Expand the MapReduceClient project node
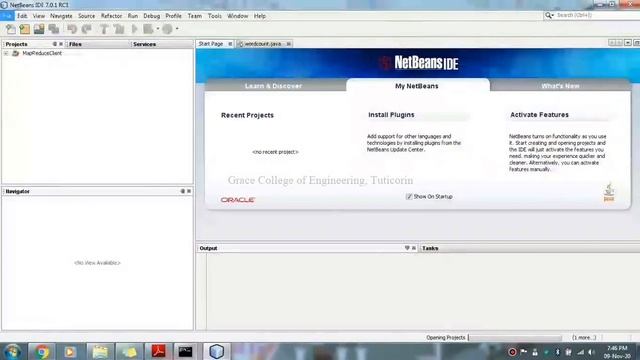Image resolution: width=640 pixels, height=360 pixels. (6, 53)
